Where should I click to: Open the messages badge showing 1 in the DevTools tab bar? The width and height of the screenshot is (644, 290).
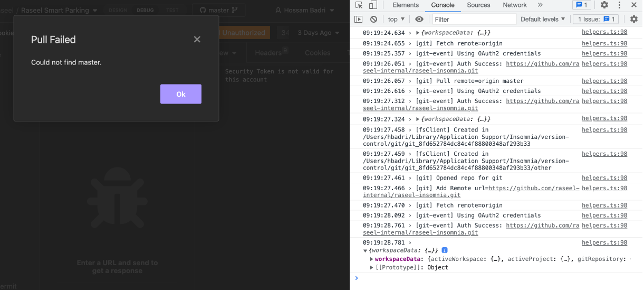click(581, 5)
